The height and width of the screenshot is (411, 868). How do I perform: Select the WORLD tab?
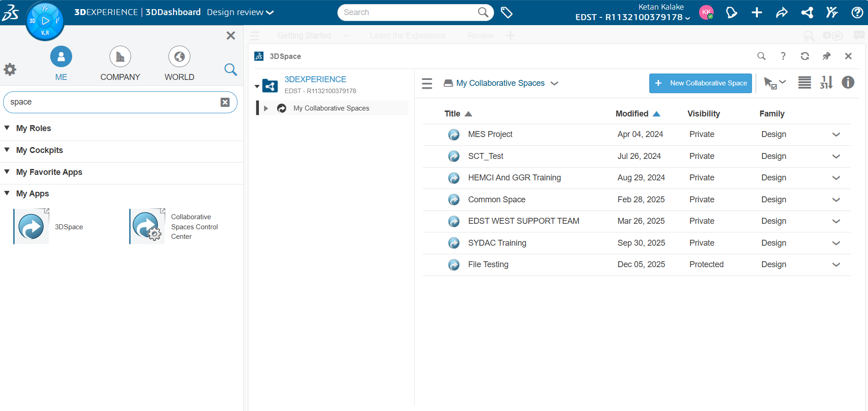pyautogui.click(x=179, y=63)
